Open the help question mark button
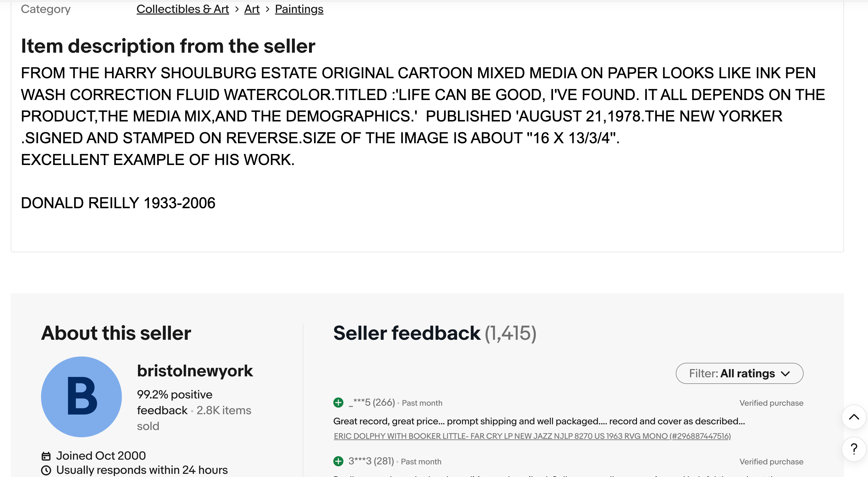The width and height of the screenshot is (868, 477). click(853, 449)
